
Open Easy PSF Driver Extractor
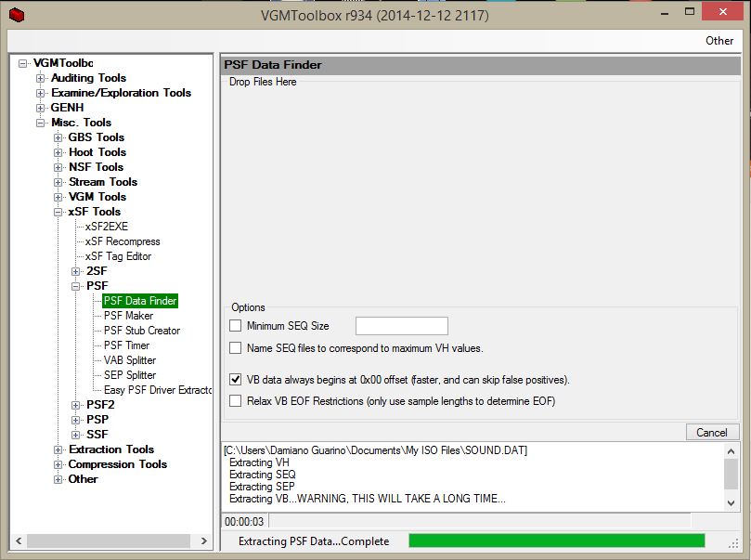pyautogui.click(x=158, y=390)
